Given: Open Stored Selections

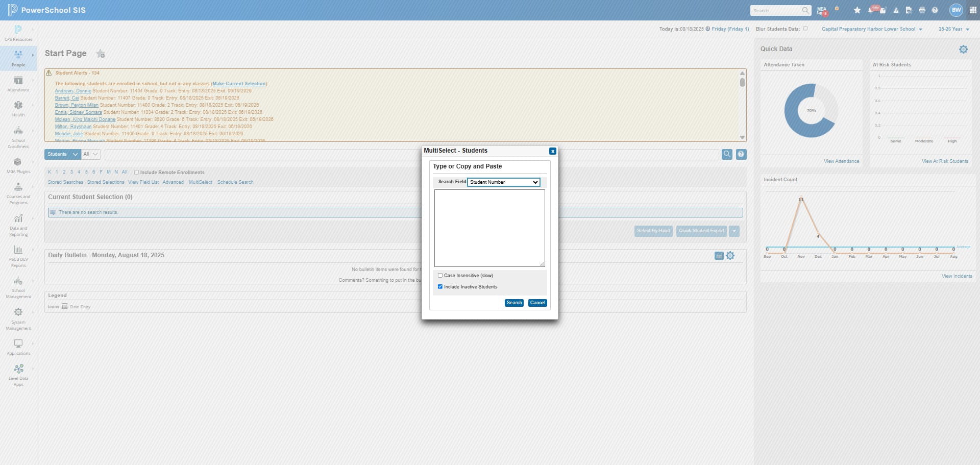Looking at the screenshot, I should click(x=106, y=182).
